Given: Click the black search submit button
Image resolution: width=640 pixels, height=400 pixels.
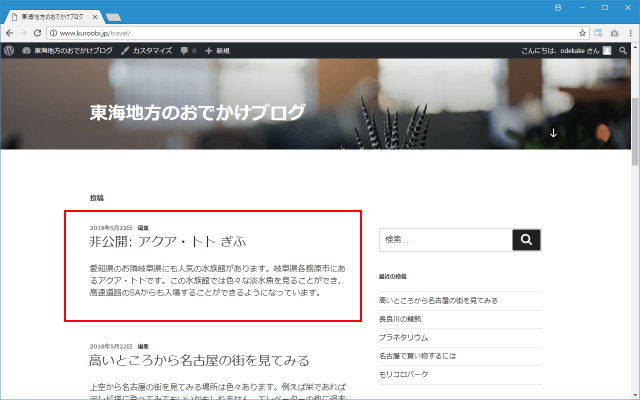Looking at the screenshot, I should point(526,240).
